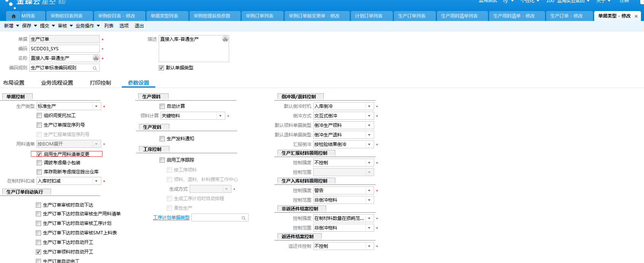Open 领料计算 dropdown
Screen dimensions: 644x263
coord(220,116)
